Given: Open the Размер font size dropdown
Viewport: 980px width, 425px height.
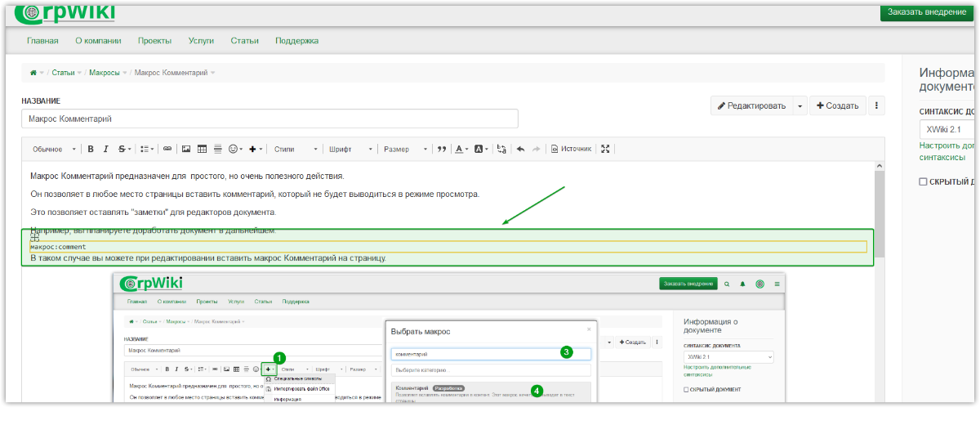Looking at the screenshot, I should tap(405, 150).
